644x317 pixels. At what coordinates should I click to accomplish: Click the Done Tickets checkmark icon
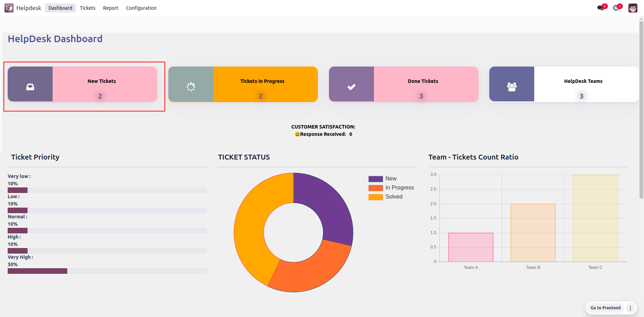352,87
